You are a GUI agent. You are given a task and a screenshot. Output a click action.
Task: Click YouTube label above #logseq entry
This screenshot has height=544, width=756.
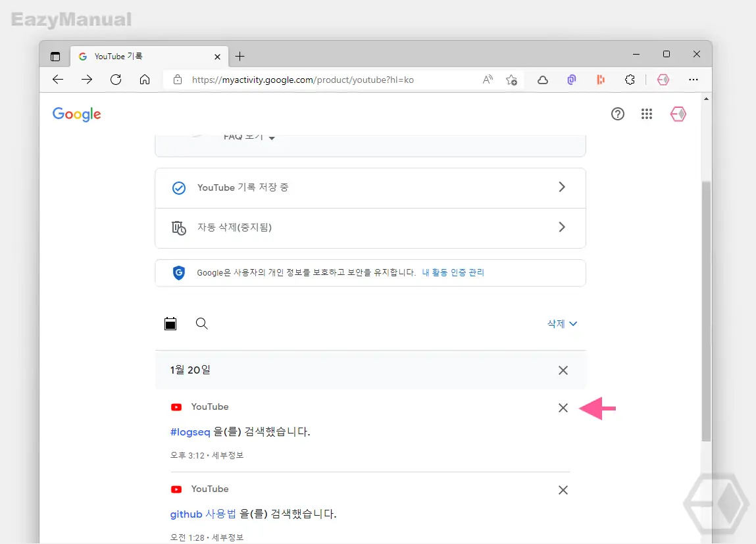coord(210,407)
